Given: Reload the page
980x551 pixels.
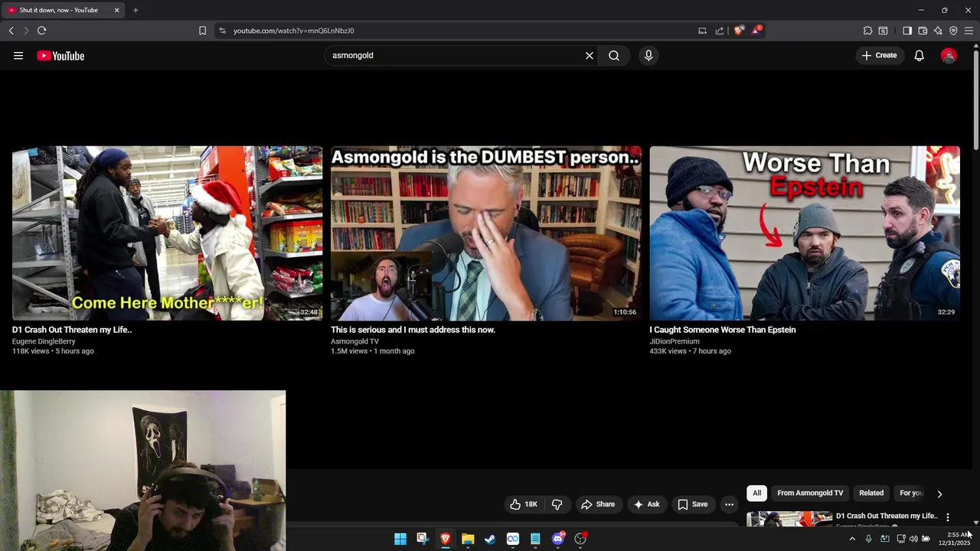Looking at the screenshot, I should (x=41, y=31).
